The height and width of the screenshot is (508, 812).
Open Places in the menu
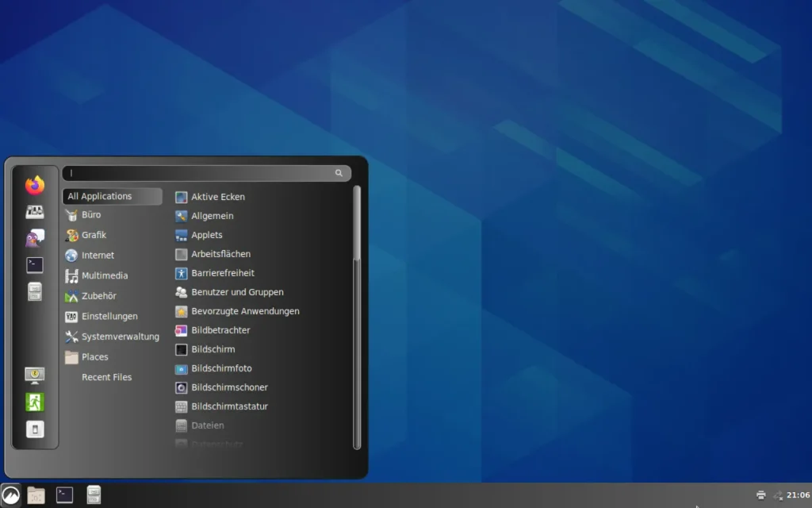tap(94, 357)
